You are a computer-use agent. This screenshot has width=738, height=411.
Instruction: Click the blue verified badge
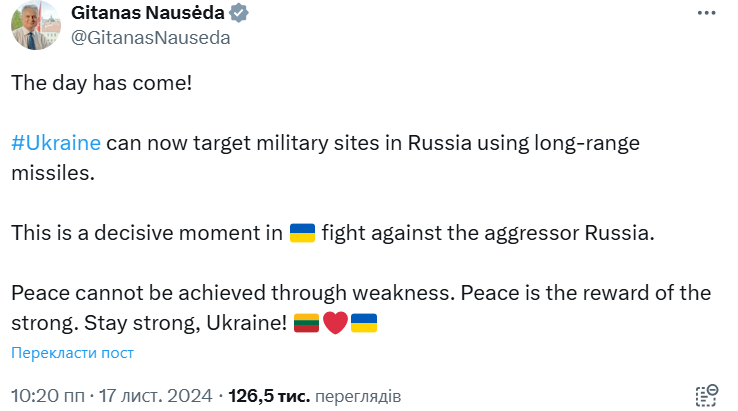pos(241,14)
